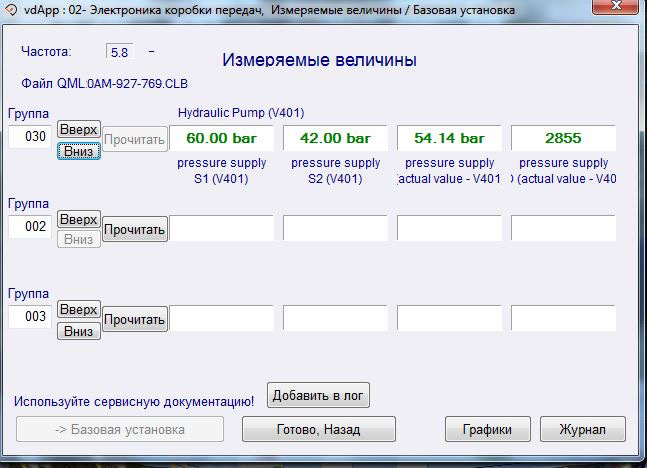The width and height of the screenshot is (647, 468).
Task: Click Добавить в лог button
Action: coord(318,395)
